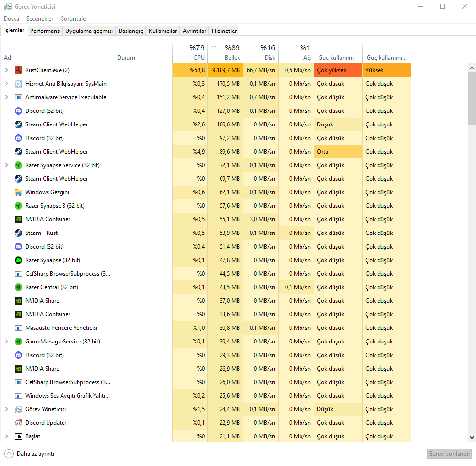Click the Başlat process icon
This screenshot has height=466, width=476.
[x=18, y=436]
